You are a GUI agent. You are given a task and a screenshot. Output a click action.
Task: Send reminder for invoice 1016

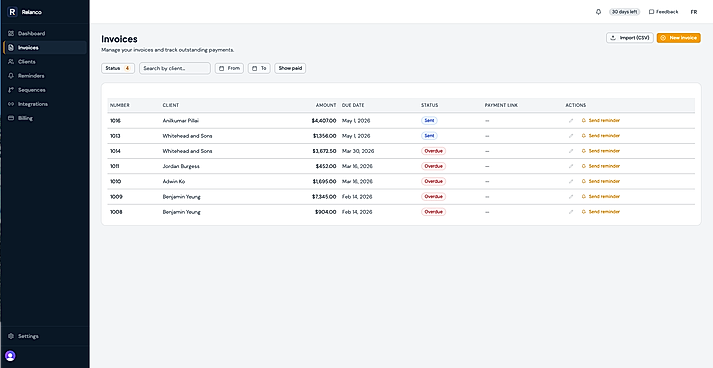601,121
